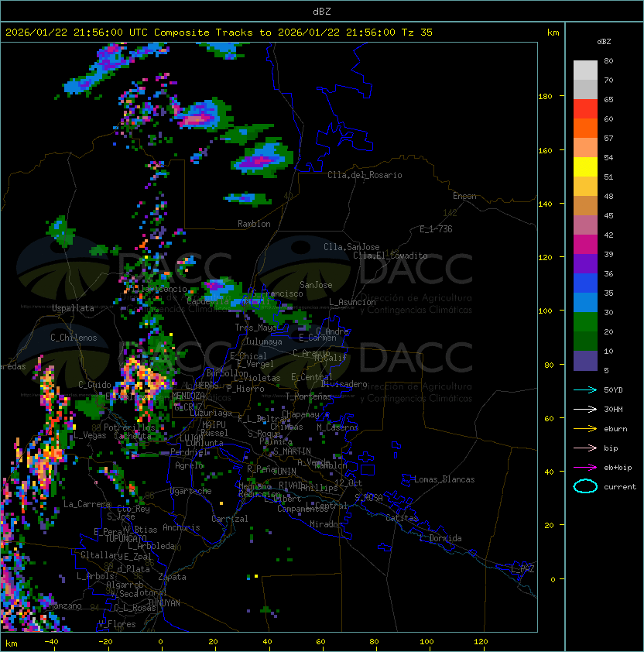The height and width of the screenshot is (652, 644).
Task: Pick the magenta 39-42 dBZ swatch
Action: pos(585,245)
